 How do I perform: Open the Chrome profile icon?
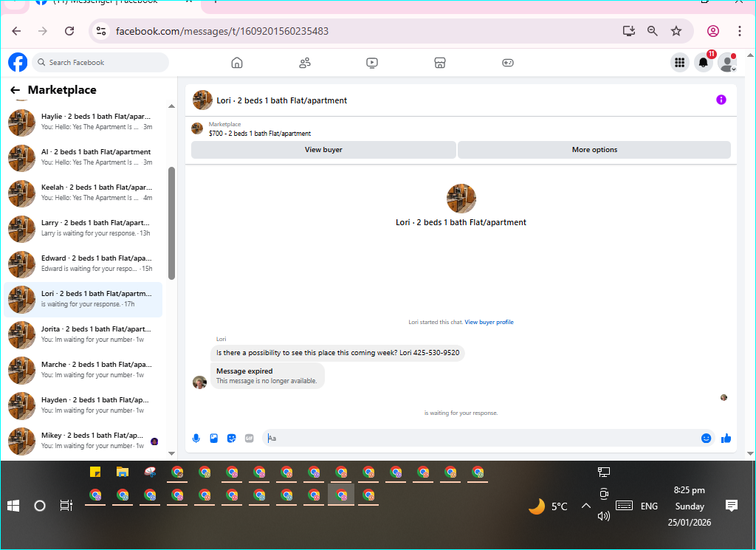pyautogui.click(x=712, y=31)
